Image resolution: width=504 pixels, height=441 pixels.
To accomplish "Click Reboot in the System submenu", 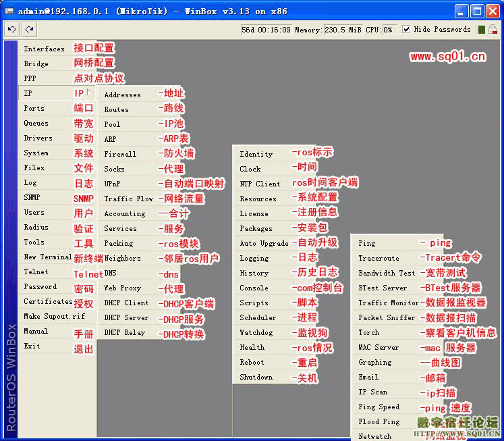I will [275, 362].
